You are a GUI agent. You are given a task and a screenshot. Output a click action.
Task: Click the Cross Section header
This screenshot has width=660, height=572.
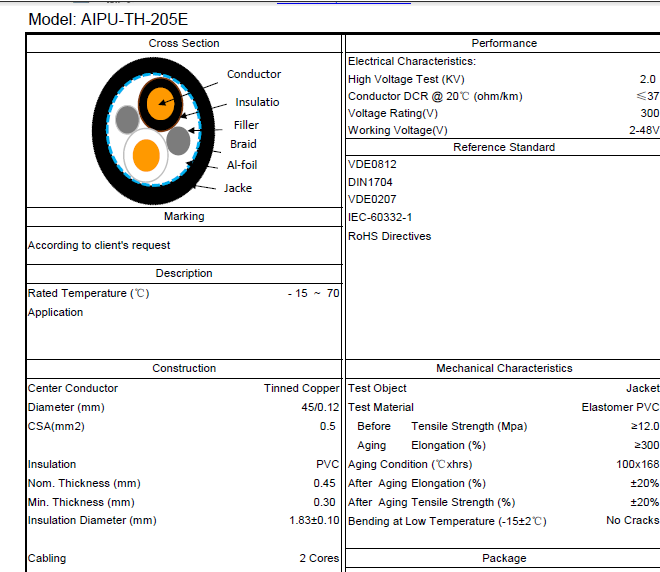pyautogui.click(x=184, y=43)
